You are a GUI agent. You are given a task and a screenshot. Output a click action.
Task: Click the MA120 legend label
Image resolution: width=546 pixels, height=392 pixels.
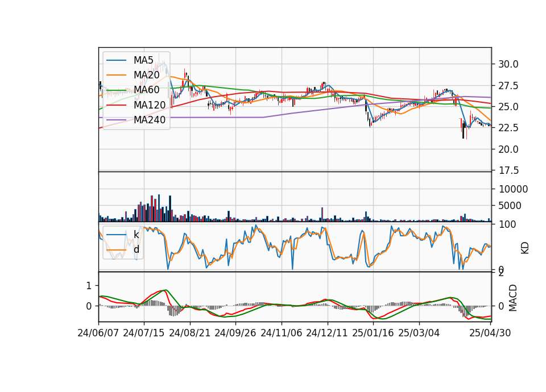tap(150, 105)
